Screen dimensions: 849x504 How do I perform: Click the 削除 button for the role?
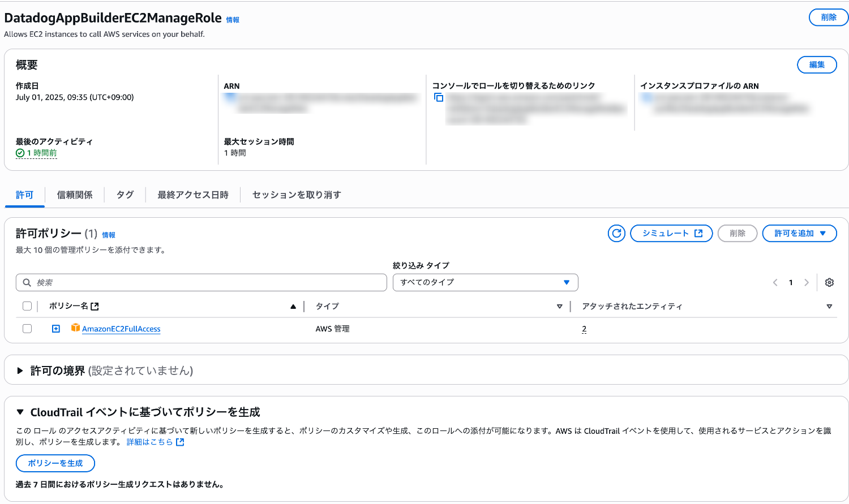pyautogui.click(x=829, y=18)
